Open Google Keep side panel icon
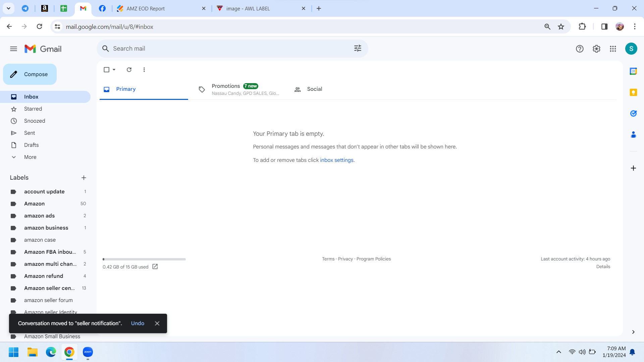 point(633,93)
